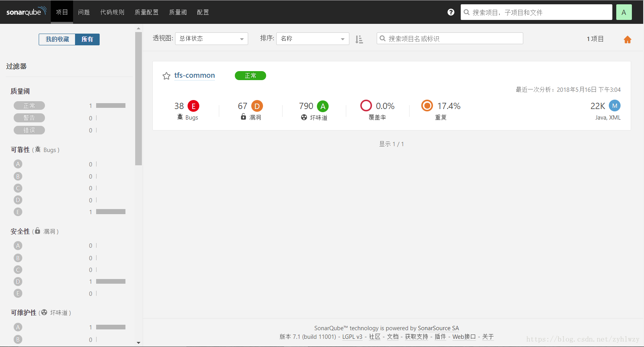
Task: Filter reliability by rating D
Action: point(18,200)
